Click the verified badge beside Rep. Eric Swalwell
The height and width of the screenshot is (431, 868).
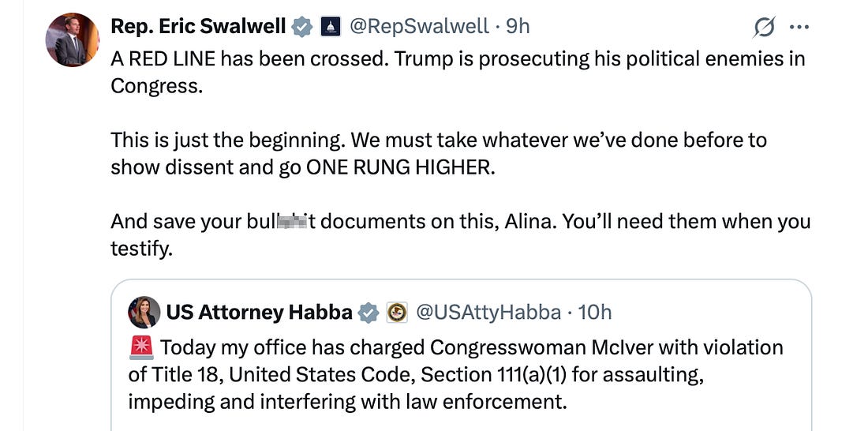click(302, 27)
